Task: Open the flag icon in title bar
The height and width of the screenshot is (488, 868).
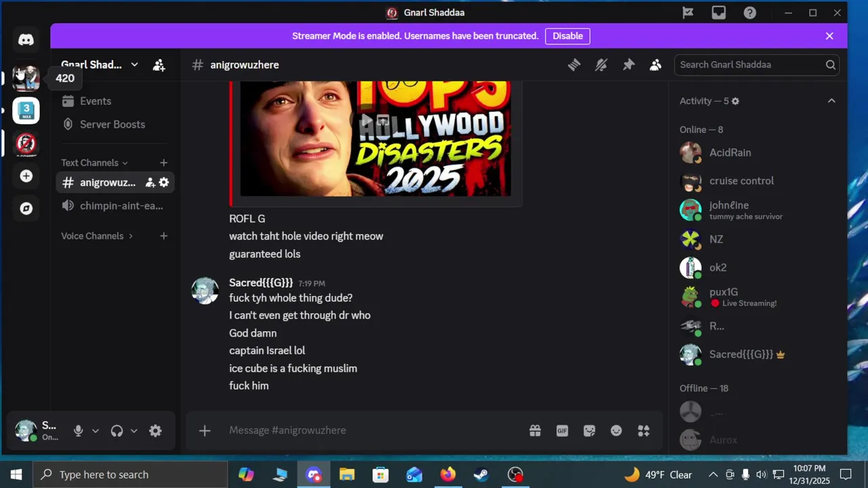Action: coord(688,13)
